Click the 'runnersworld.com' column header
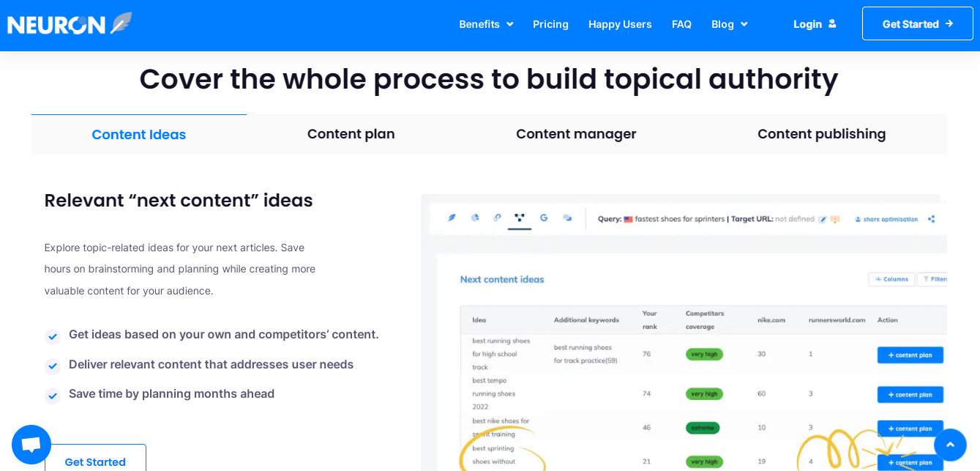The height and width of the screenshot is (471, 980). pyautogui.click(x=837, y=320)
